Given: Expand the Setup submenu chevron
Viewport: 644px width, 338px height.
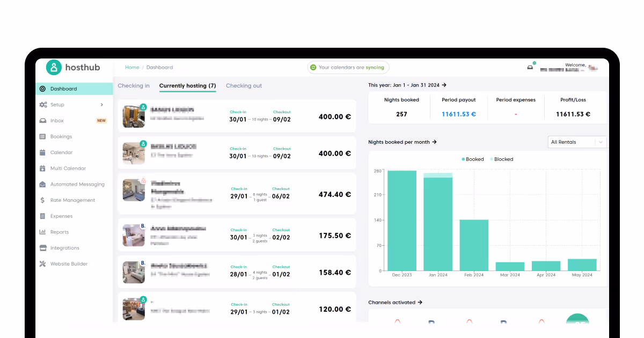Looking at the screenshot, I should 102,105.
